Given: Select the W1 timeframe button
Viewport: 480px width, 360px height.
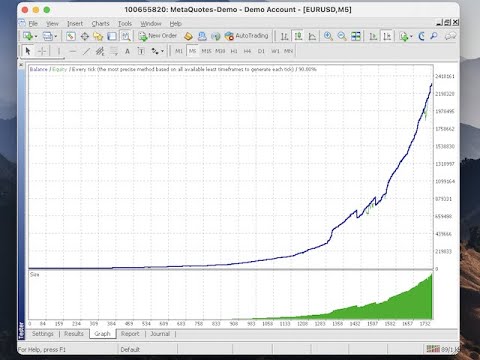Looking at the screenshot, I should [275, 51].
